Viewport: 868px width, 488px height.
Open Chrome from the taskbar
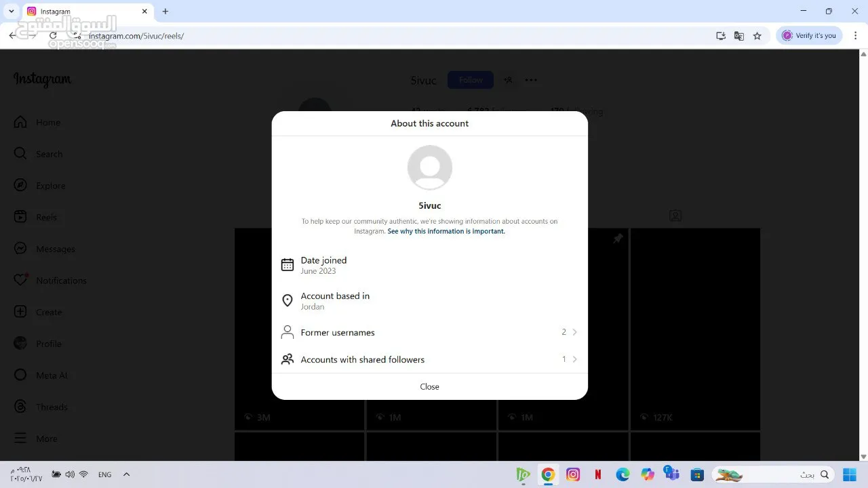tap(548, 474)
